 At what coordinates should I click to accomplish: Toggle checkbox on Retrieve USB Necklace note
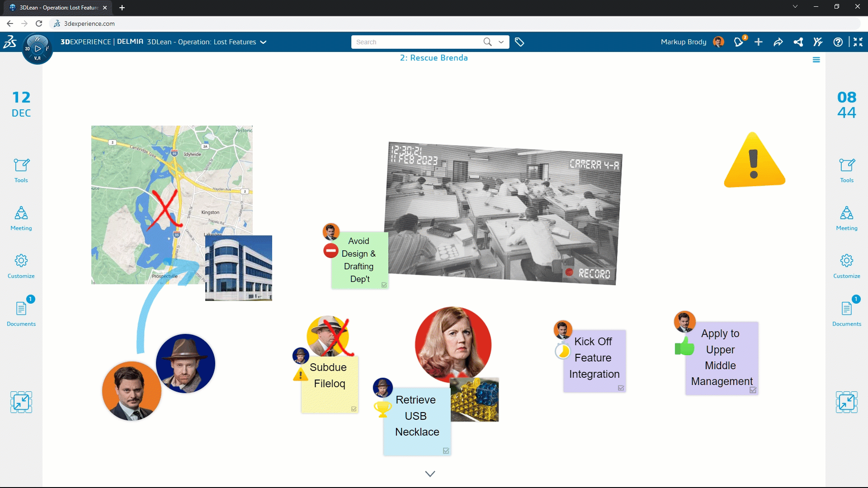point(447,450)
